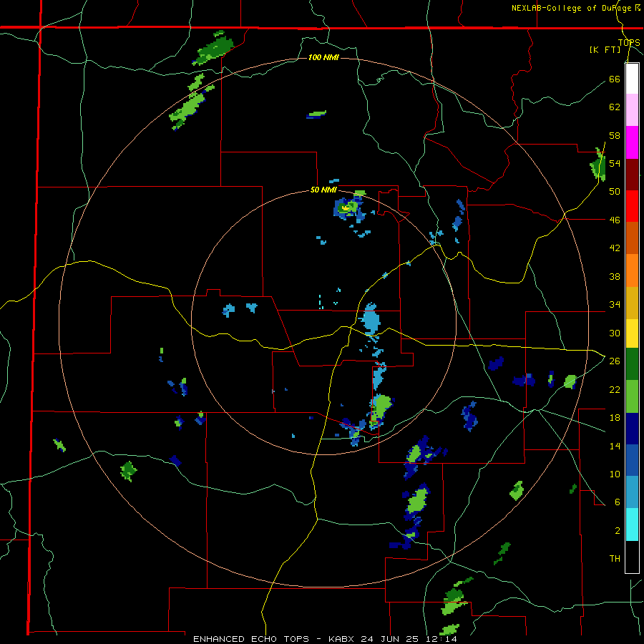This screenshot has width=644, height=644.
Task: Select the legend value 2
Action: [617, 530]
